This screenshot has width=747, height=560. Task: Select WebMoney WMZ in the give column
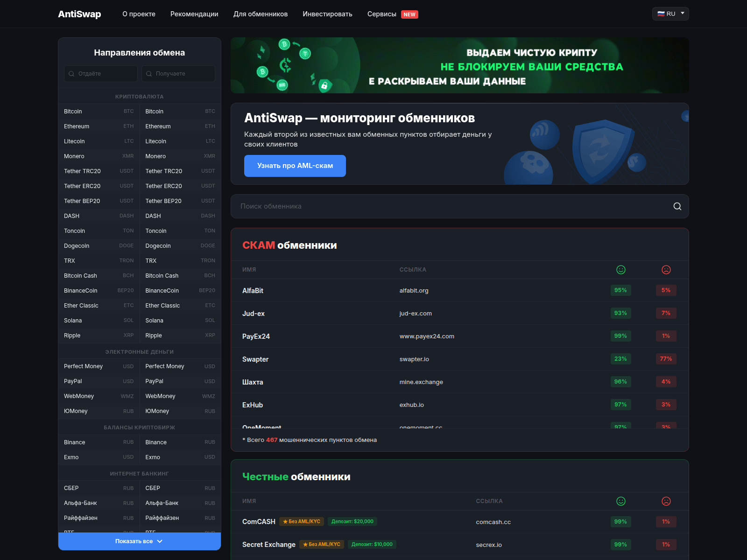tap(99, 396)
